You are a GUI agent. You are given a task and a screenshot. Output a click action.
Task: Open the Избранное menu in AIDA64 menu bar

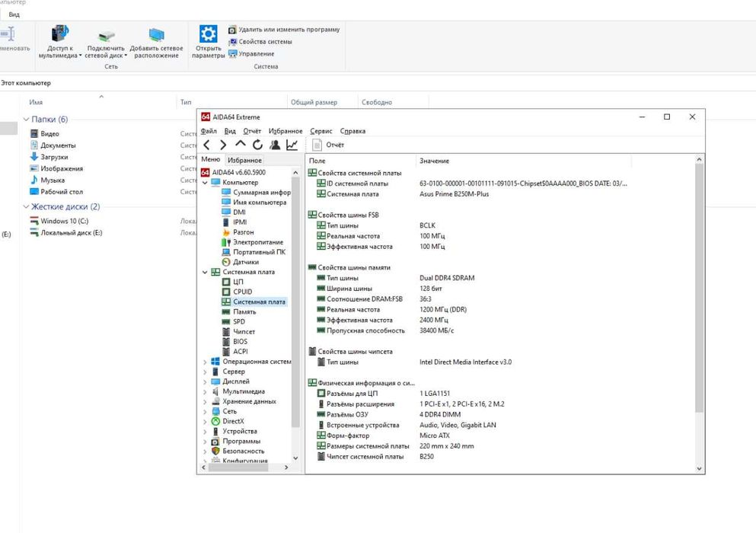click(285, 131)
